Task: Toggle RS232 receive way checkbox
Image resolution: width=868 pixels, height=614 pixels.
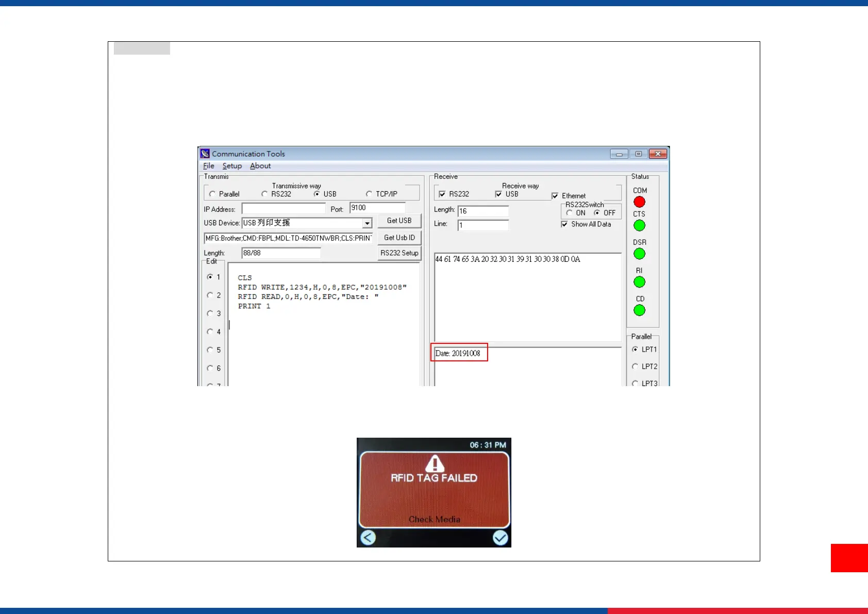Action: (442, 194)
